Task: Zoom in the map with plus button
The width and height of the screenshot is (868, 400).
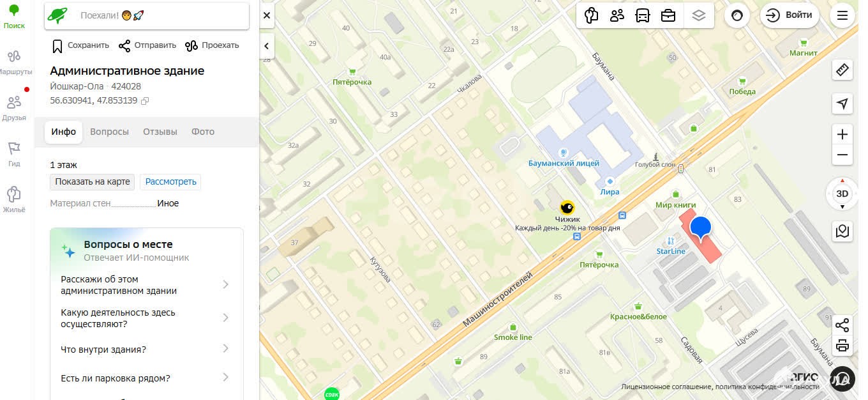Action: tap(842, 134)
